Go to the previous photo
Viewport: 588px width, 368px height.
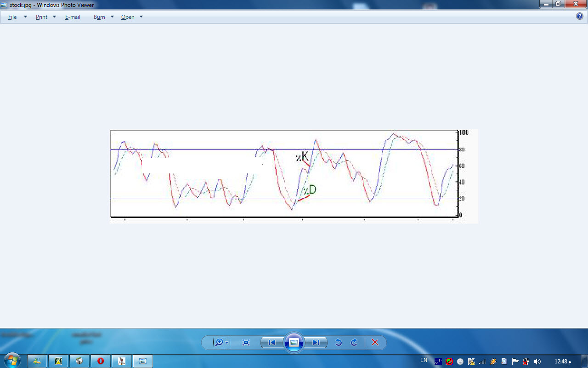pos(272,343)
